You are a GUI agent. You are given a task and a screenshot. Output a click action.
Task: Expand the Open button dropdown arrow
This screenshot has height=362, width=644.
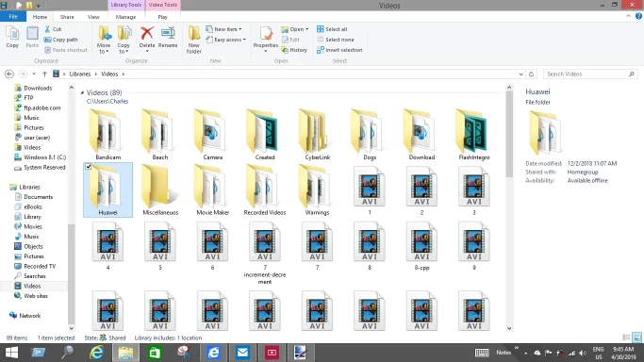pos(306,29)
